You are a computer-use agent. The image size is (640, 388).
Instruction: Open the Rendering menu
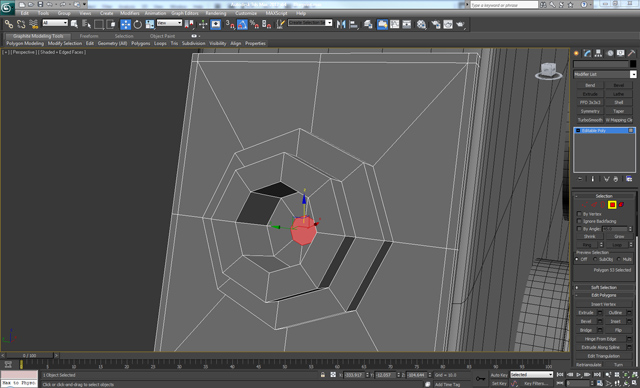[216, 13]
